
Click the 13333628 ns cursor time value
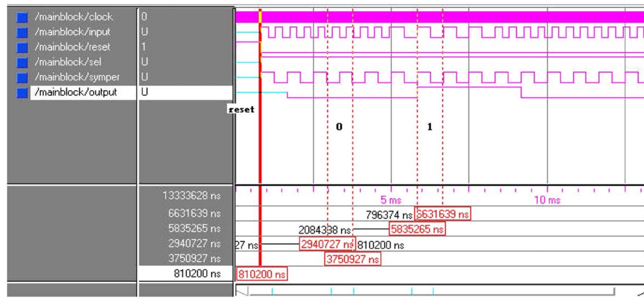(191, 196)
